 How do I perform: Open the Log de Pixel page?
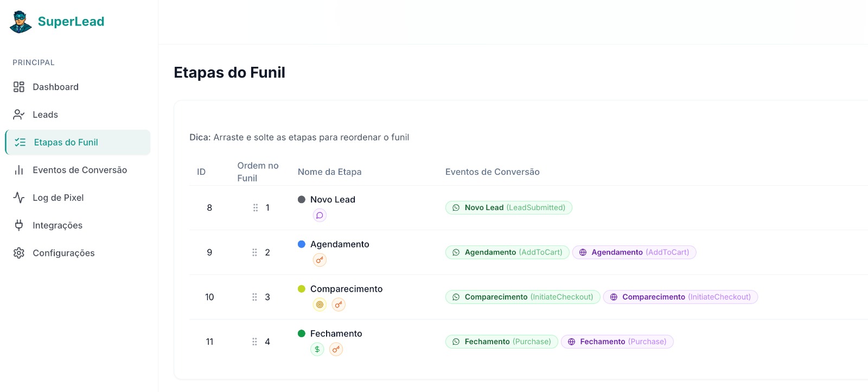tap(78, 198)
